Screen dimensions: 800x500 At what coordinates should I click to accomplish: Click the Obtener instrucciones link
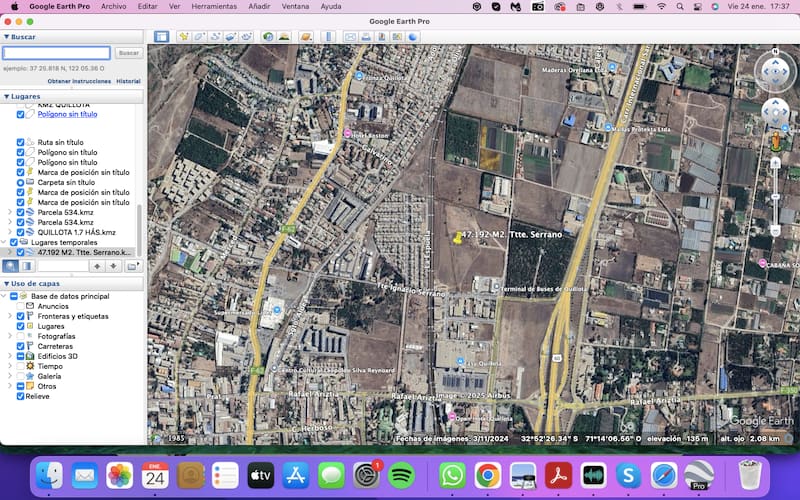[79, 81]
